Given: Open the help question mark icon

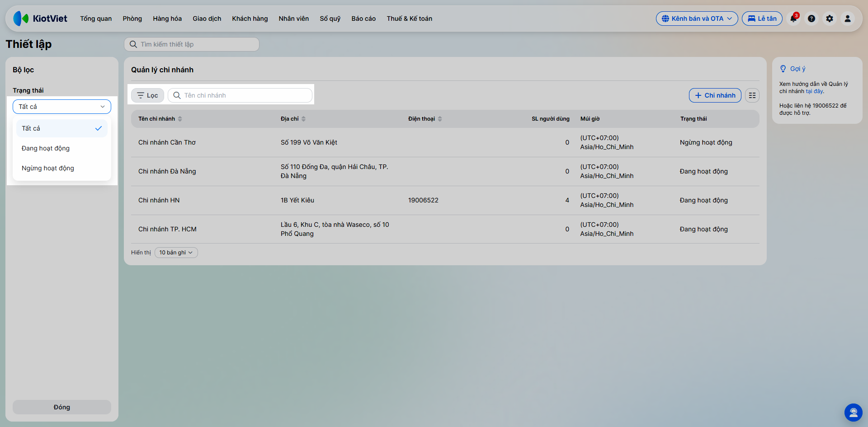Looking at the screenshot, I should point(811,19).
